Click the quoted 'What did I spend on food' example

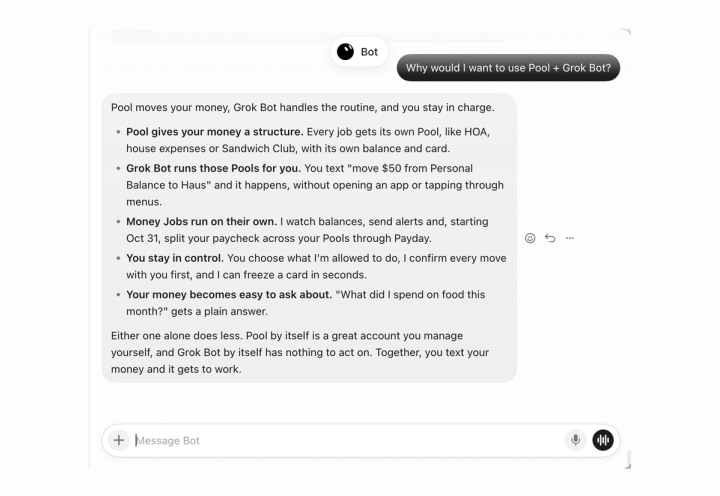pos(305,303)
